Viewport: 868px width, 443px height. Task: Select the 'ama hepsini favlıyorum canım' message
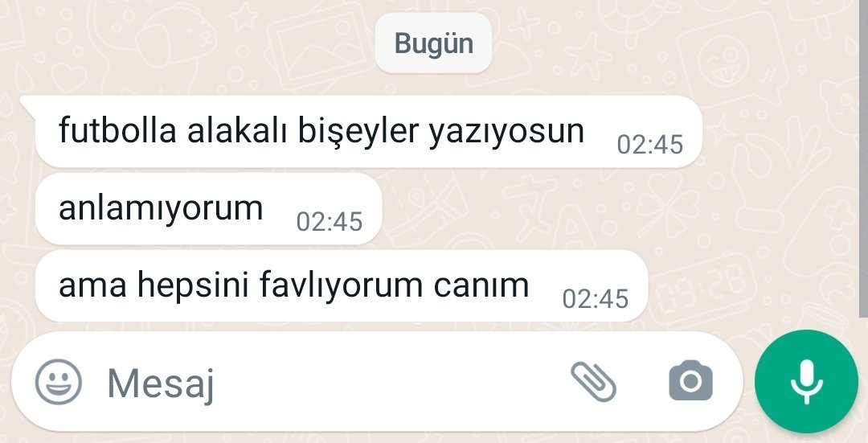tap(342, 285)
